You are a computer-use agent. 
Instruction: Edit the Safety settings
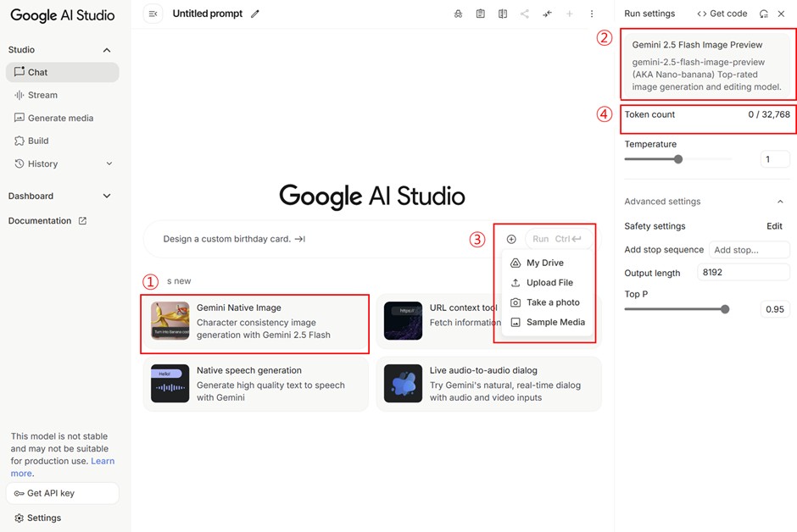pyautogui.click(x=774, y=226)
